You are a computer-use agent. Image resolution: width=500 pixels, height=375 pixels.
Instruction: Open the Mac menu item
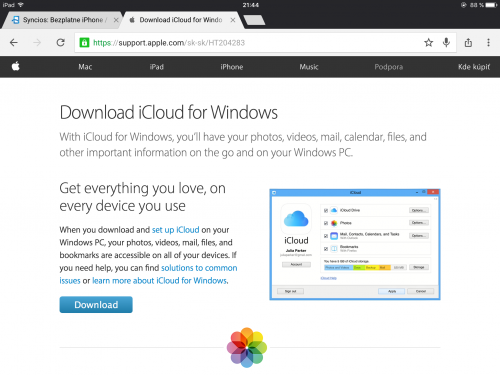pos(85,67)
